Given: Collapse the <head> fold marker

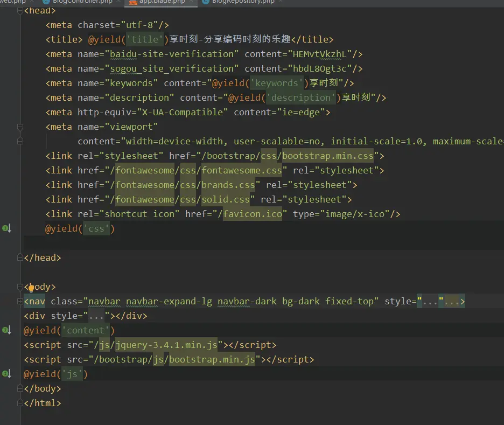Looking at the screenshot, I should tap(20, 11).
